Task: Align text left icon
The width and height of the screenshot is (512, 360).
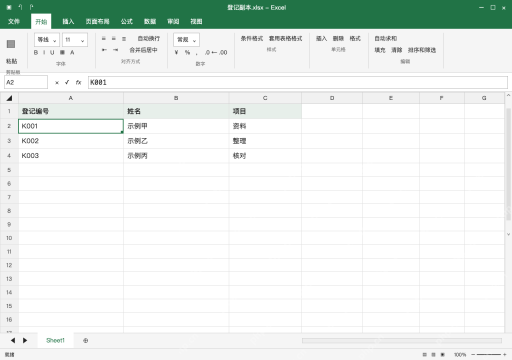Action: (104, 39)
